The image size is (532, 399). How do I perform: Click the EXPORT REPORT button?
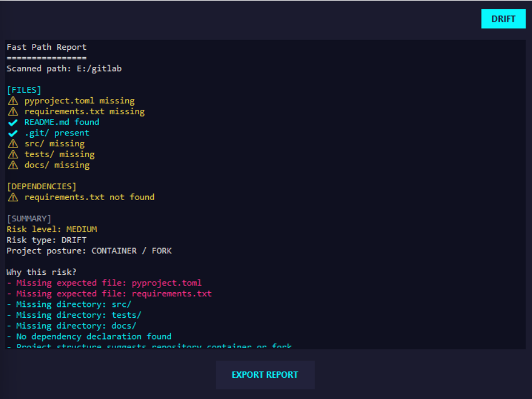265,374
